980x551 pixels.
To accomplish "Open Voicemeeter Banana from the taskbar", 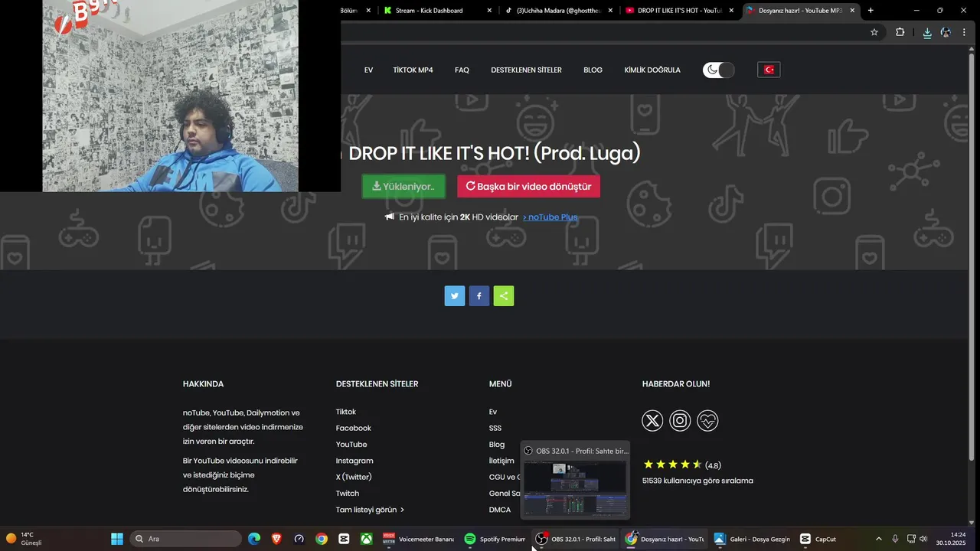I will point(419,539).
